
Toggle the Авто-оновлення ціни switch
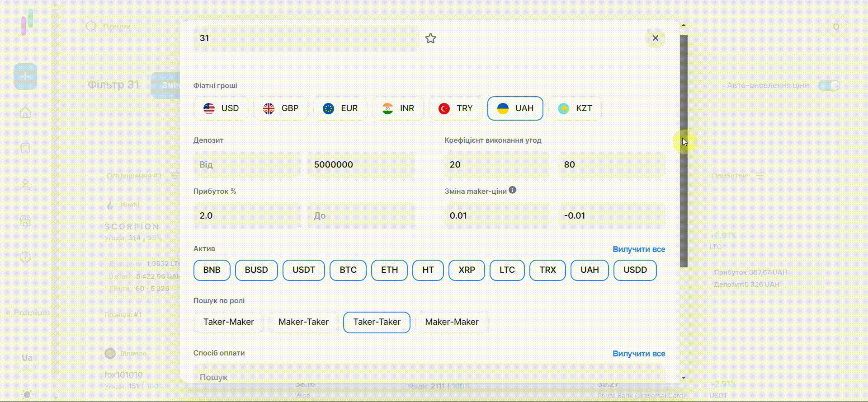point(829,85)
